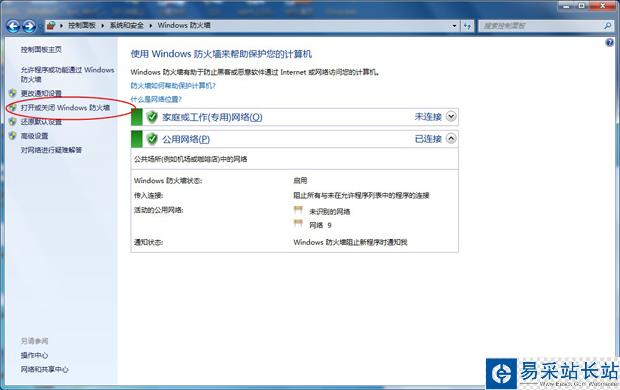Open 控制面板主页 link
Screen dimensions: 620x390
41,49
